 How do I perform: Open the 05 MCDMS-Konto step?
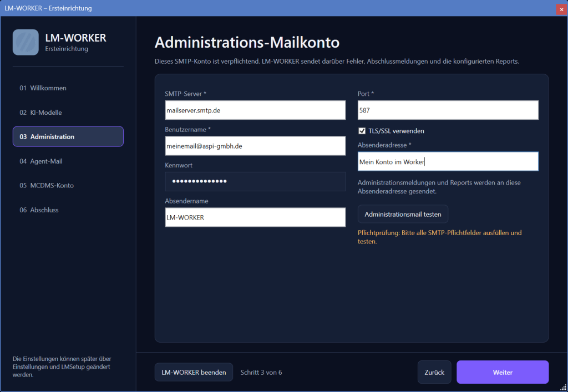68,185
